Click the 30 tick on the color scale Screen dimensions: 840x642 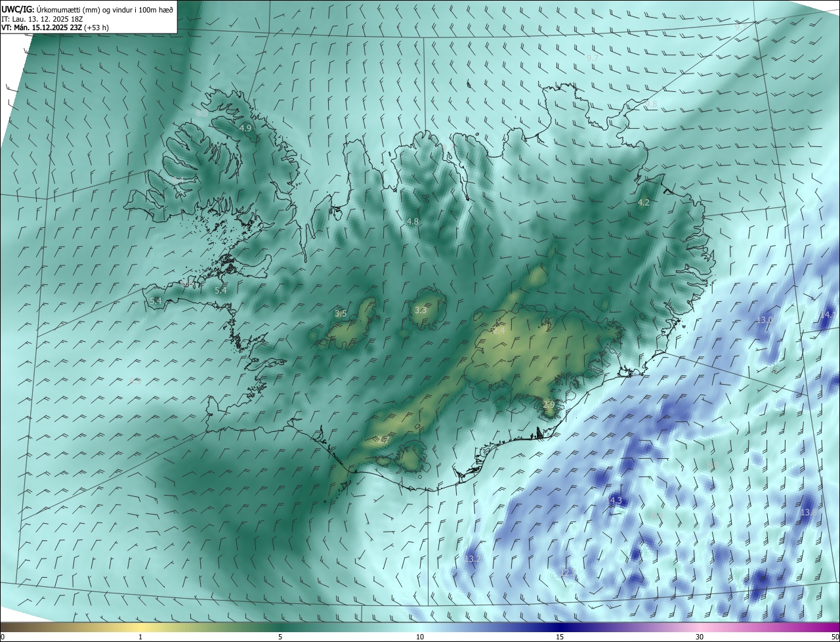[700, 637]
